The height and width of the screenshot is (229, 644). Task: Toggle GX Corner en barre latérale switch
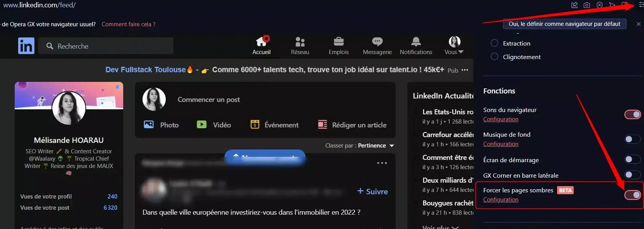633,175
